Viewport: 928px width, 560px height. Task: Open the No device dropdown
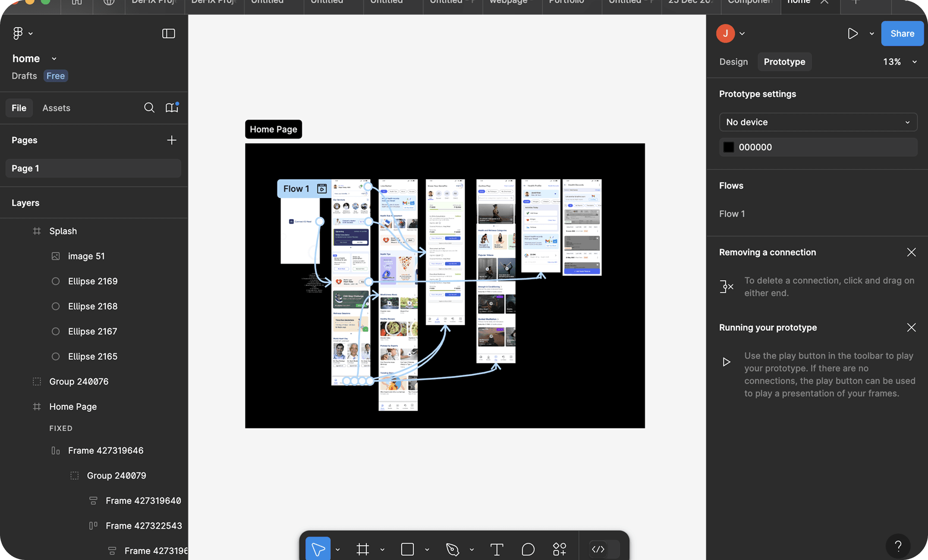click(818, 122)
